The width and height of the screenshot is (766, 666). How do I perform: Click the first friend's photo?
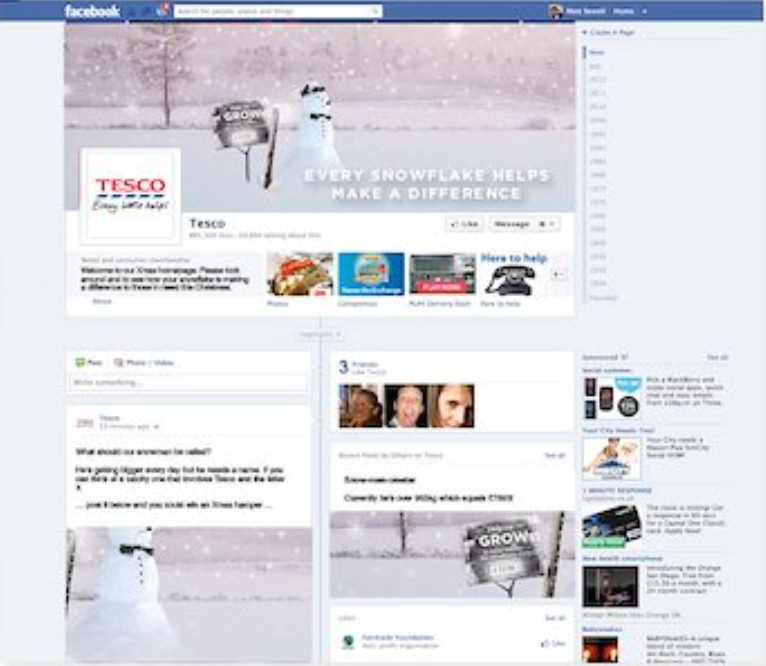pos(361,406)
